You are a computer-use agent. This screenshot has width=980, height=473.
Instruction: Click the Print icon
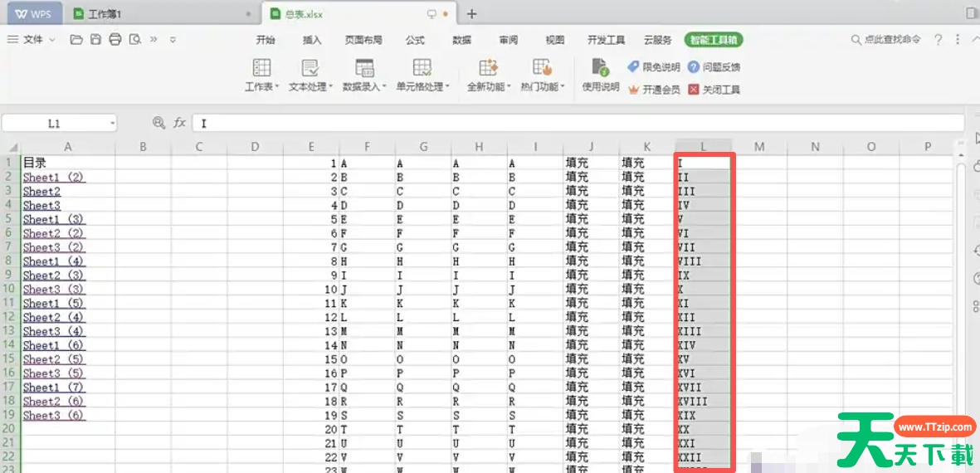click(115, 39)
